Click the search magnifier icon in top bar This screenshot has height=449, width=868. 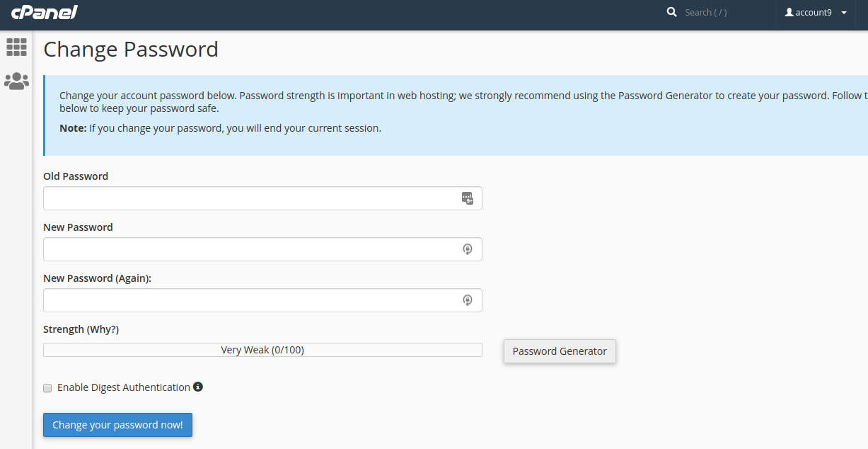671,12
